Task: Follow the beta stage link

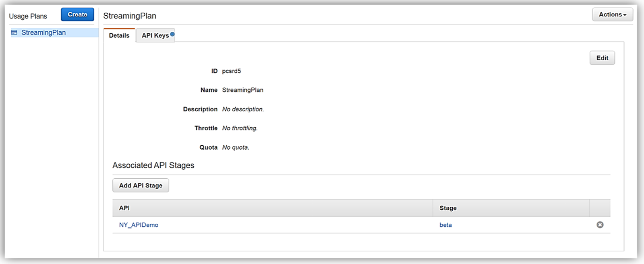Action: click(445, 225)
